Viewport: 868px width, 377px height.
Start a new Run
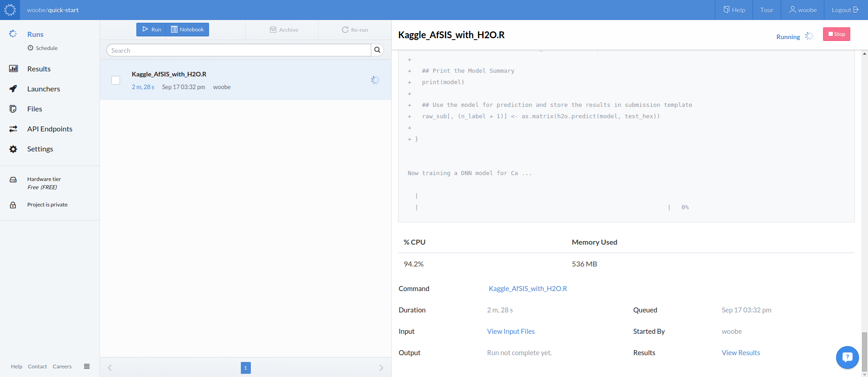click(x=151, y=30)
